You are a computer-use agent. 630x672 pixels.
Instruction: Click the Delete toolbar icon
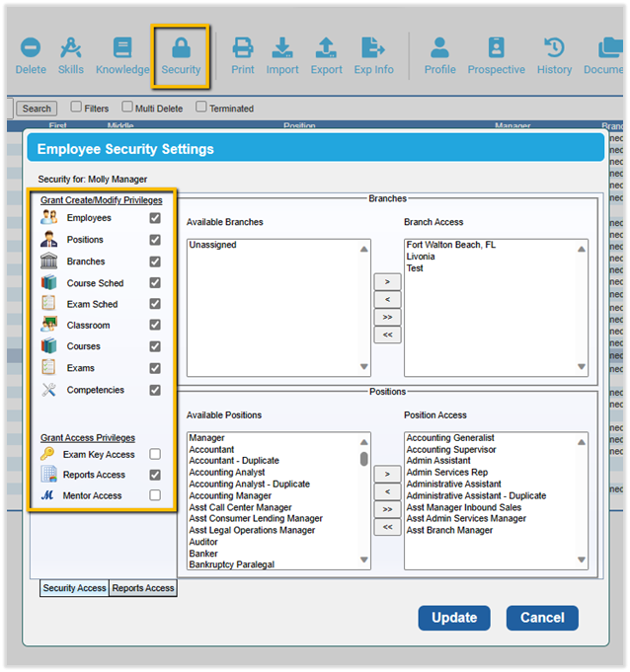tap(31, 48)
